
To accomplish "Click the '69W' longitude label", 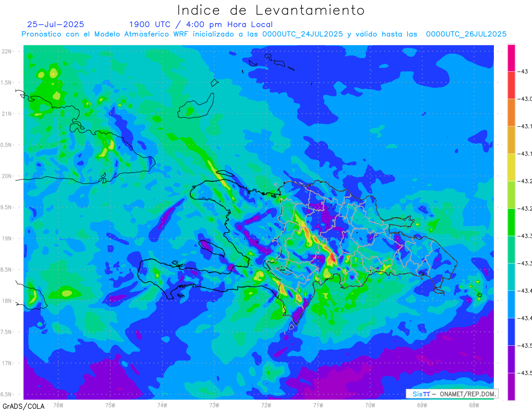I will [422, 405].
